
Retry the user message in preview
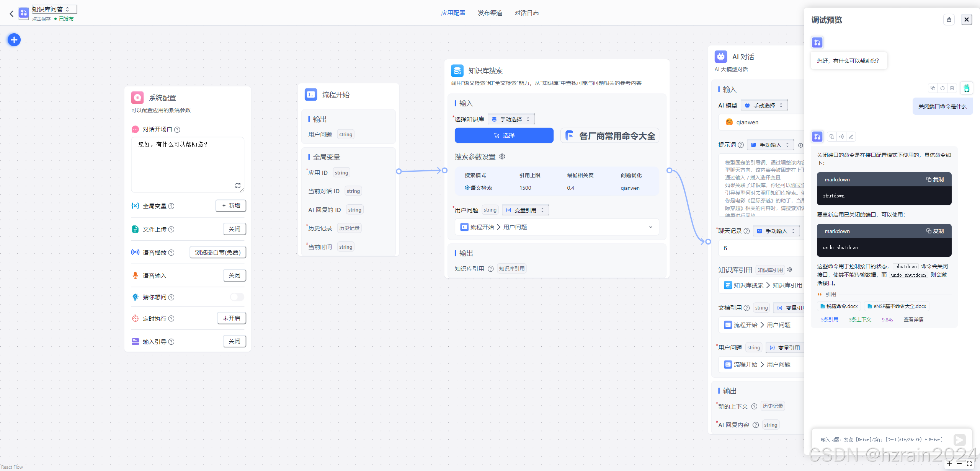[942, 88]
